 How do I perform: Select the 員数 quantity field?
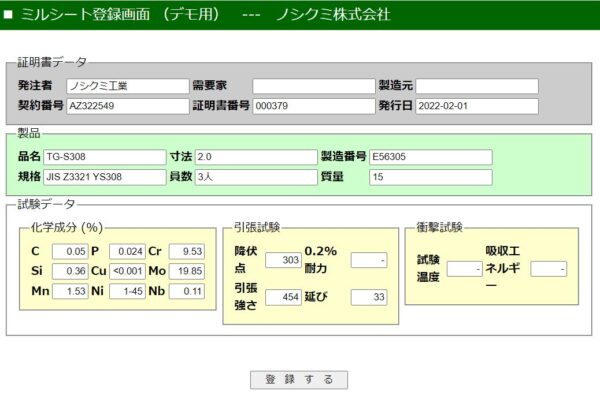pos(255,177)
